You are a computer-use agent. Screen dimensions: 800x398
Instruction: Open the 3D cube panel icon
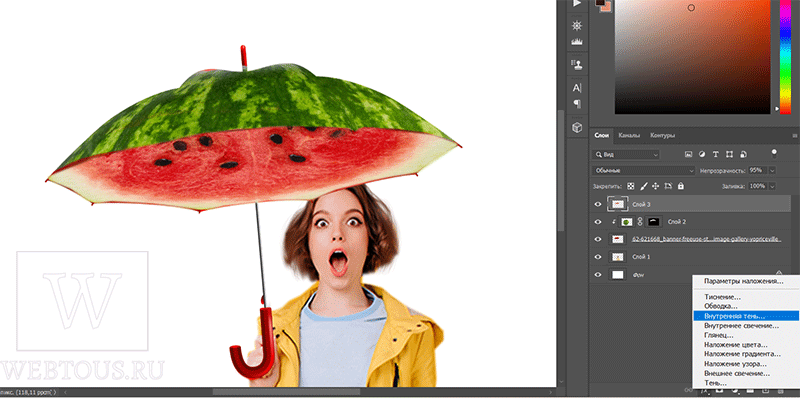[x=577, y=127]
